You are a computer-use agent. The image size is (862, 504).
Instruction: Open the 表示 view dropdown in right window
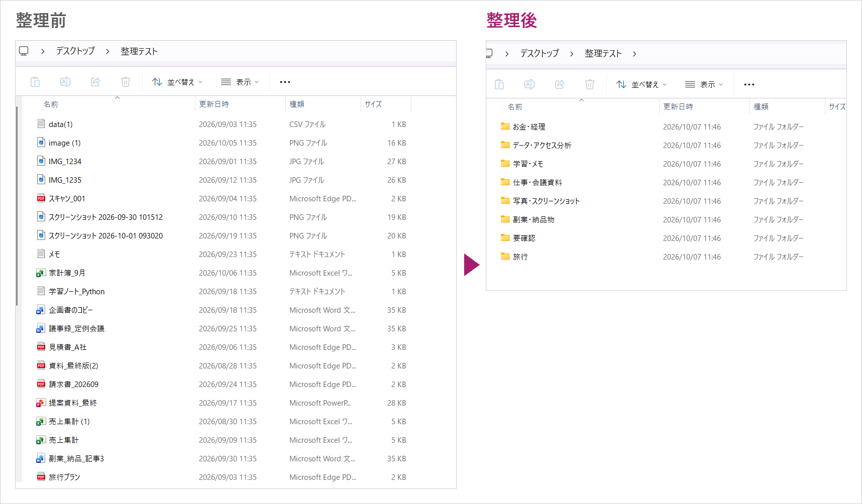[x=704, y=84]
